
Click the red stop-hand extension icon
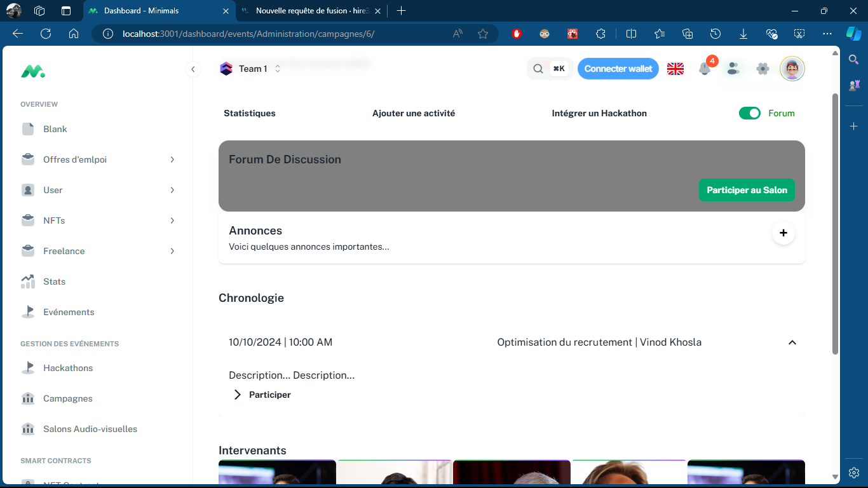pyautogui.click(x=517, y=34)
